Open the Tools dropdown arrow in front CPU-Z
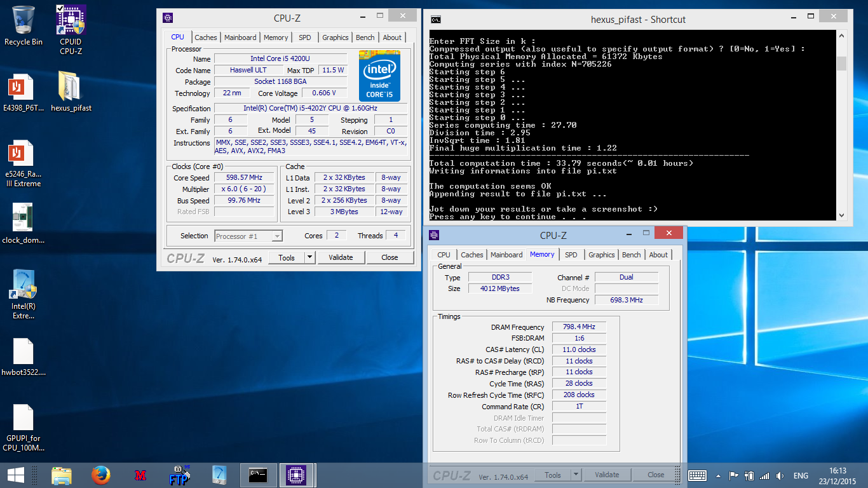This screenshot has width=868, height=488. tap(309, 257)
